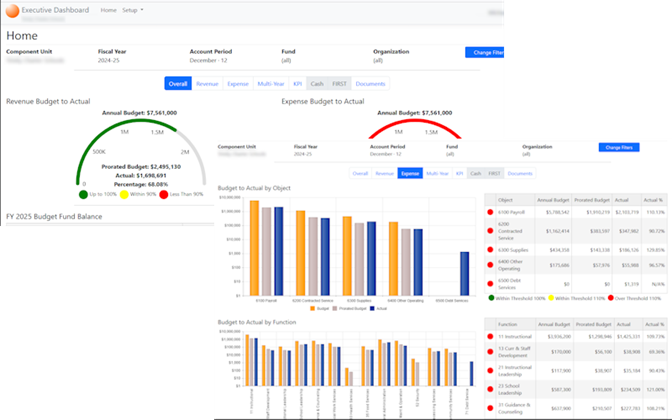Click Change Filter button in the Home view

point(485,52)
